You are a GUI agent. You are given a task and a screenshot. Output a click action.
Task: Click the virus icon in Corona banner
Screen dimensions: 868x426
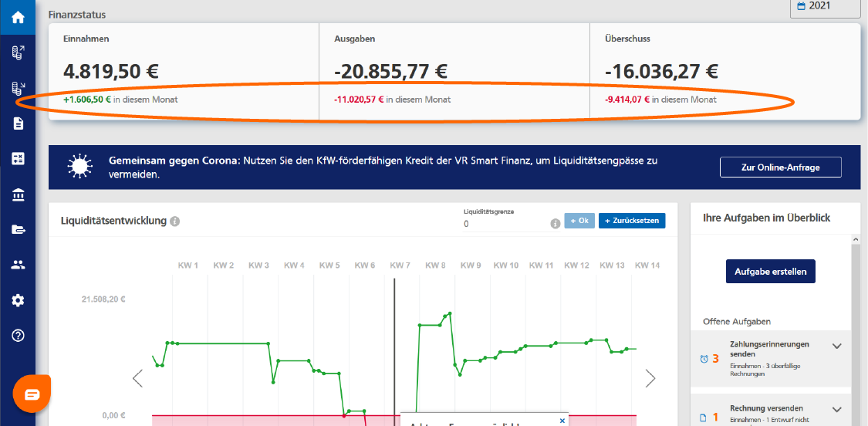click(80, 167)
